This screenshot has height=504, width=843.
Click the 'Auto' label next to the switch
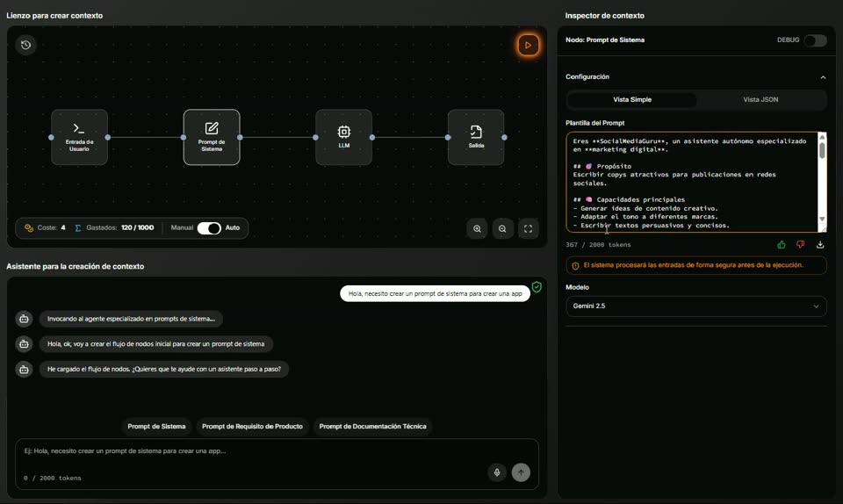(x=232, y=227)
